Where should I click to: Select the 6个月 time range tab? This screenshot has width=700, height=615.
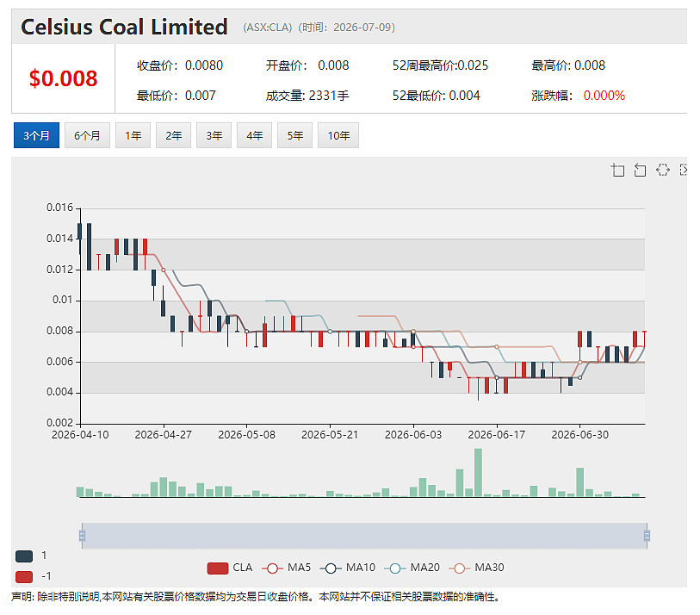point(87,135)
